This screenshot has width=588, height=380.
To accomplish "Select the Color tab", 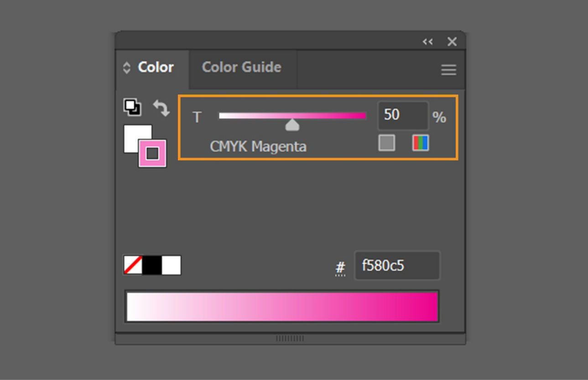I will [x=155, y=67].
